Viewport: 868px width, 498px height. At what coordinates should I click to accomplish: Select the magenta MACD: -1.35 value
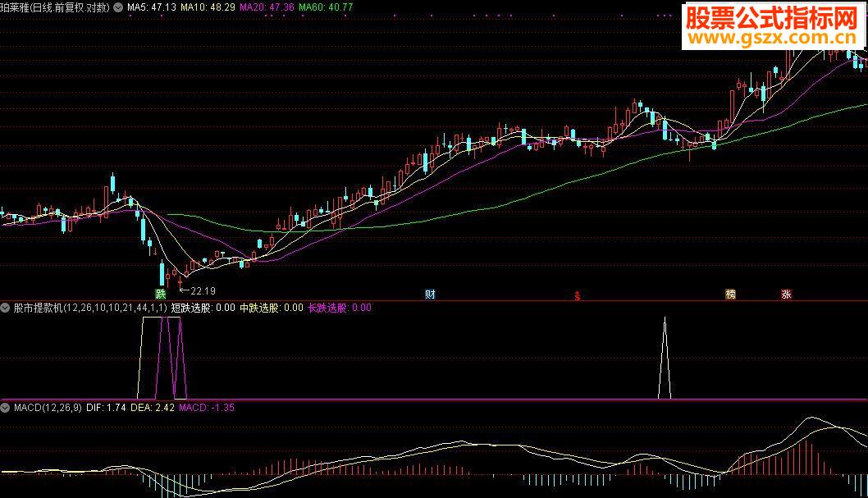(207, 408)
